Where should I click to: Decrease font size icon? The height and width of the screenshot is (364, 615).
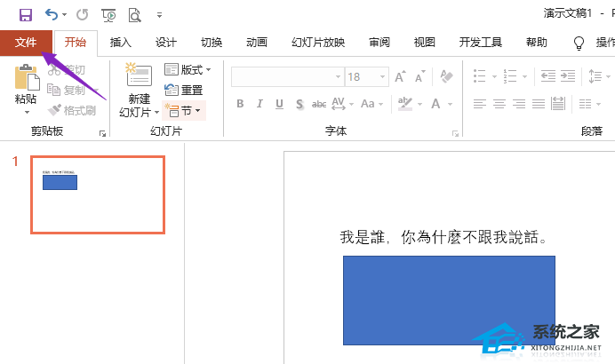tap(420, 77)
